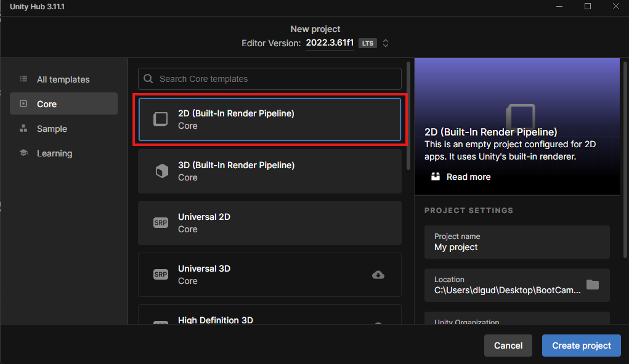Open the Editor Version selector arrows
This screenshot has height=364, width=629.
pos(386,43)
